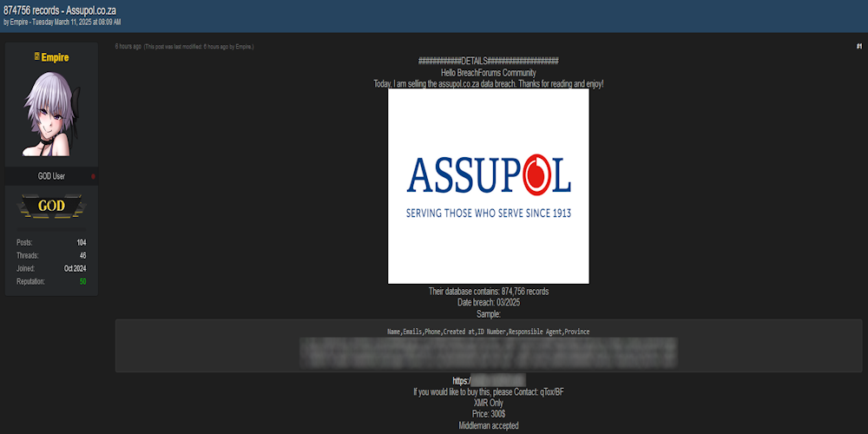This screenshot has width=868, height=434.
Task: View the posts count 104
Action: tap(81, 243)
